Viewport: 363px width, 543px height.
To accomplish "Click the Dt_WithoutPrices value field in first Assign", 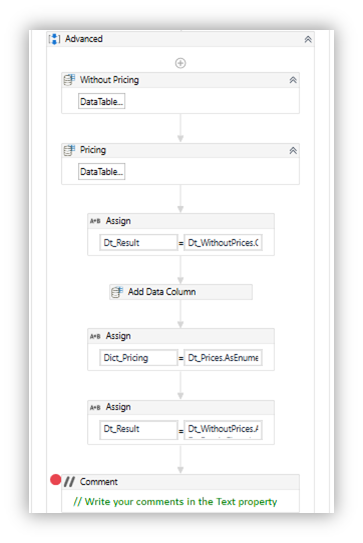I will click(223, 242).
